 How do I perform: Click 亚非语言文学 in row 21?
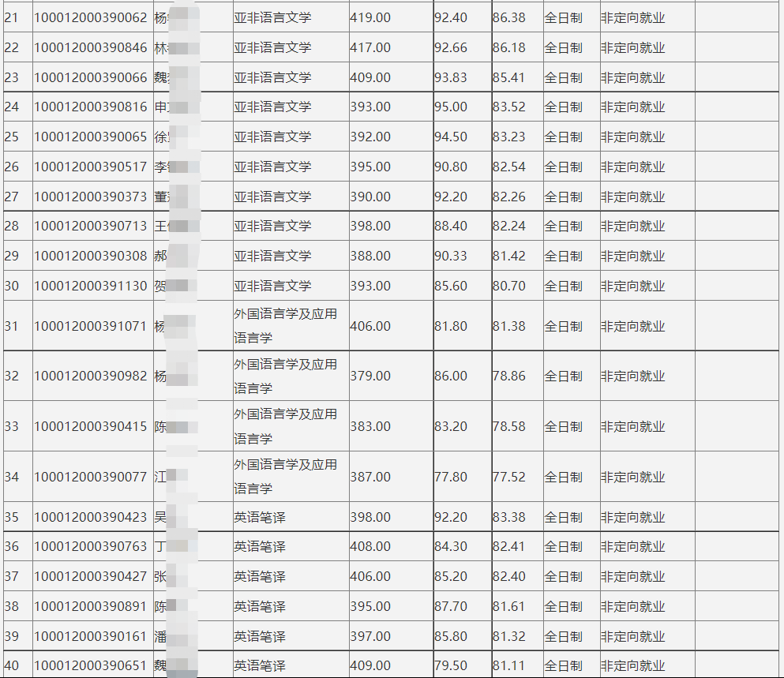(x=272, y=18)
